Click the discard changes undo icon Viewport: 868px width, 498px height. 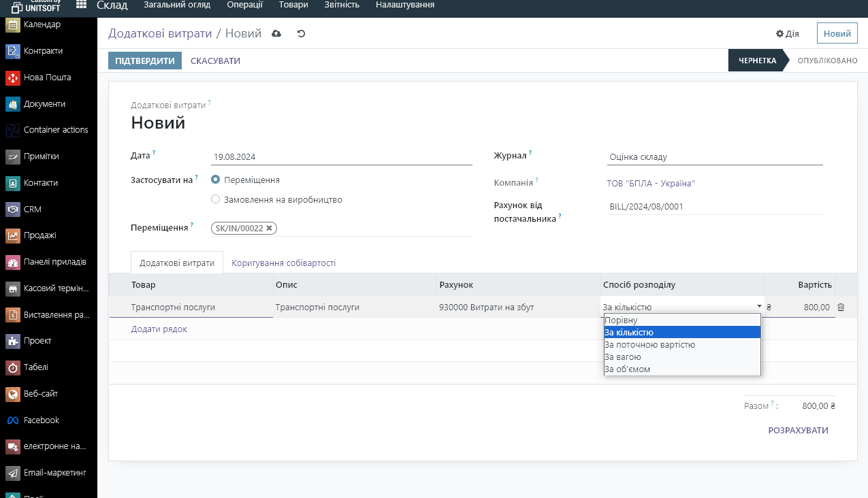(x=301, y=34)
